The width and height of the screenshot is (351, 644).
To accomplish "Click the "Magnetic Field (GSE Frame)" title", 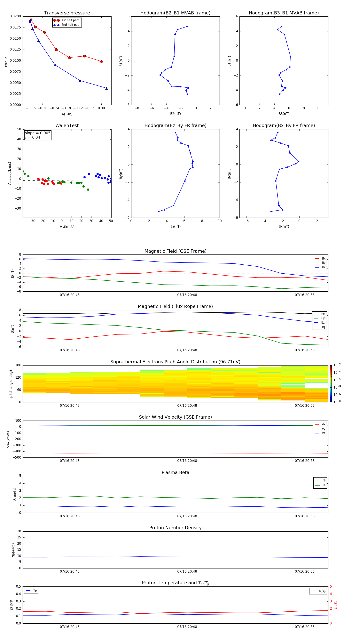I will (175, 251).
